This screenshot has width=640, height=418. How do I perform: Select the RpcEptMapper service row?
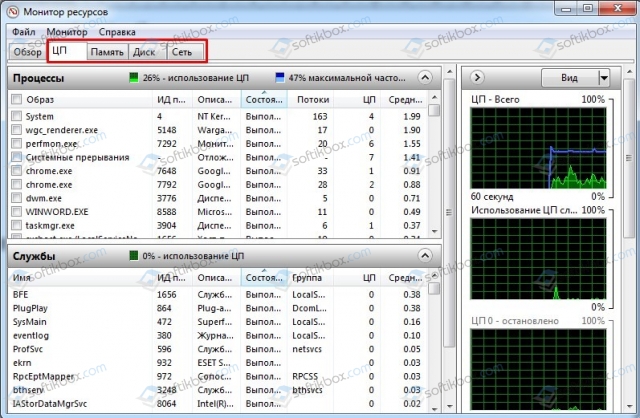pos(218,376)
